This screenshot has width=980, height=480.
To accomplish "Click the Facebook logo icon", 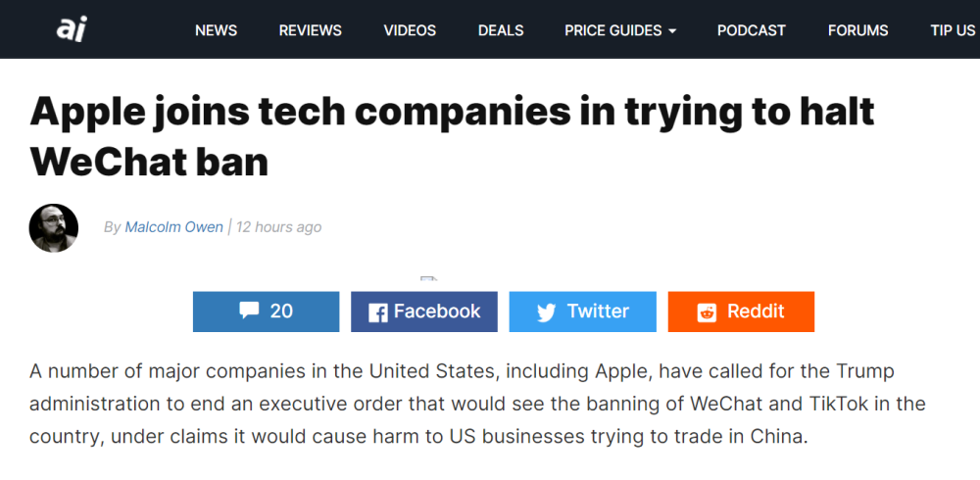I will [377, 312].
